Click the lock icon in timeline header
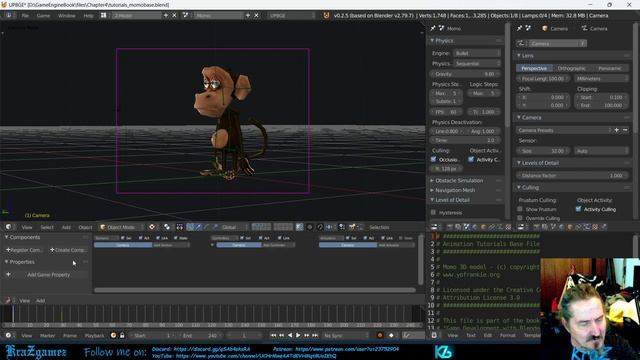640x360 pixels. click(122, 335)
